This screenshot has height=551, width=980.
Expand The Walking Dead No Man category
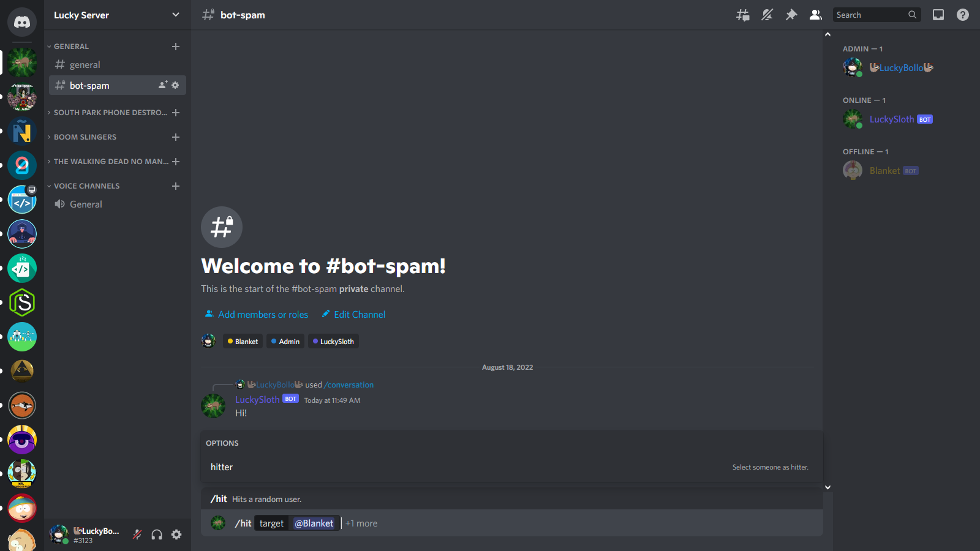[x=107, y=162]
